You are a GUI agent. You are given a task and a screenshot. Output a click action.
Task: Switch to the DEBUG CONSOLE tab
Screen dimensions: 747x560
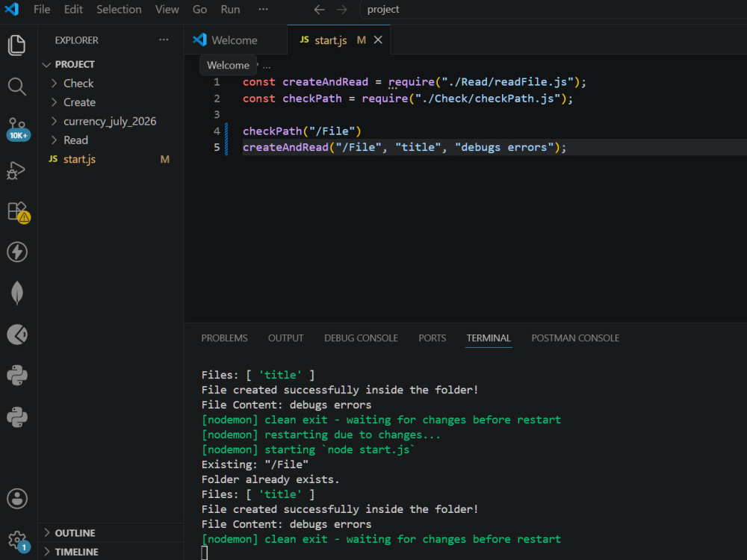click(361, 338)
